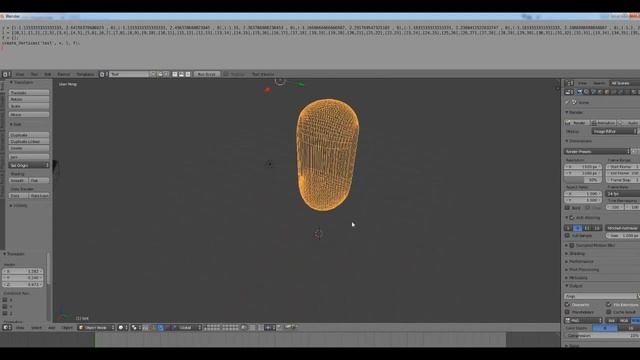Toggle Constraint Axis X checkbox
The height and width of the screenshot is (360, 640).
coord(5,300)
